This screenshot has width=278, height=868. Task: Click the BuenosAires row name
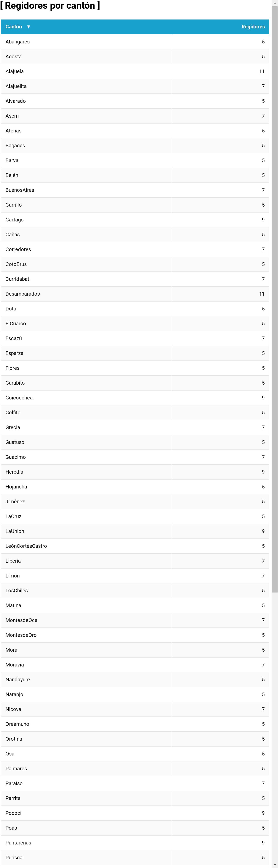pos(20,190)
